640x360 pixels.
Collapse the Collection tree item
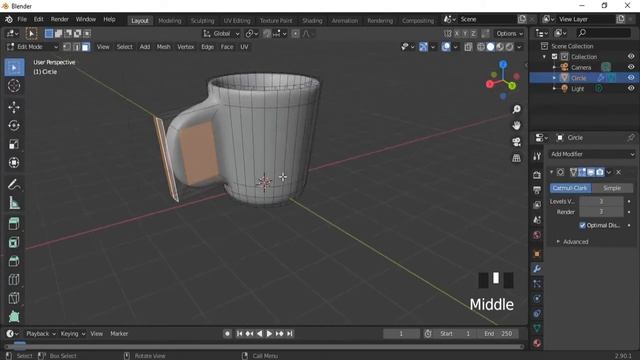[544, 57]
